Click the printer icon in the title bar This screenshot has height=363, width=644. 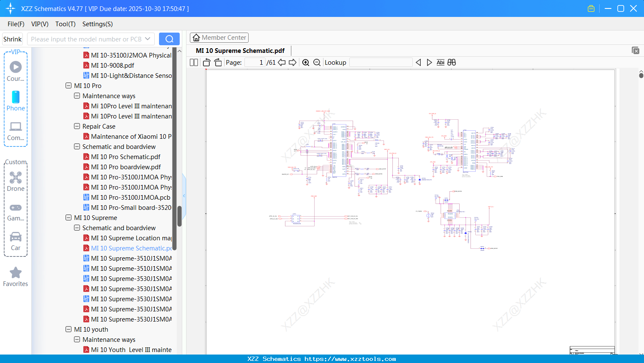pyautogui.click(x=591, y=8)
